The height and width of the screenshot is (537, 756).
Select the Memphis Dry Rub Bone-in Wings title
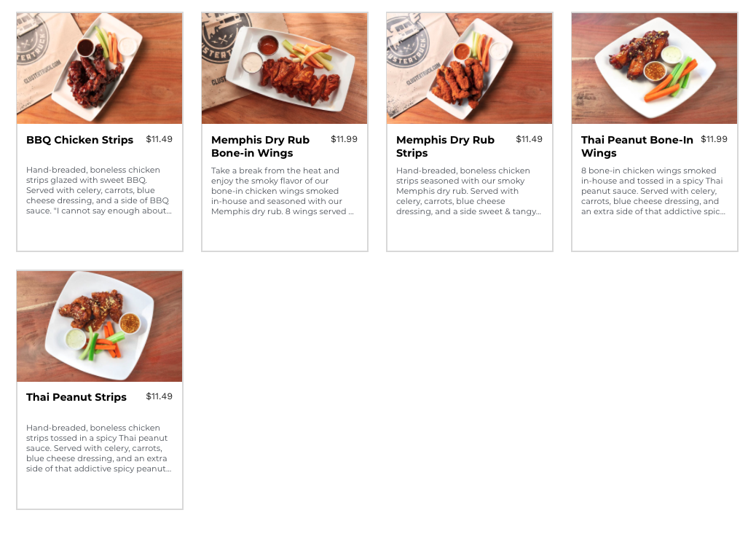coord(260,146)
